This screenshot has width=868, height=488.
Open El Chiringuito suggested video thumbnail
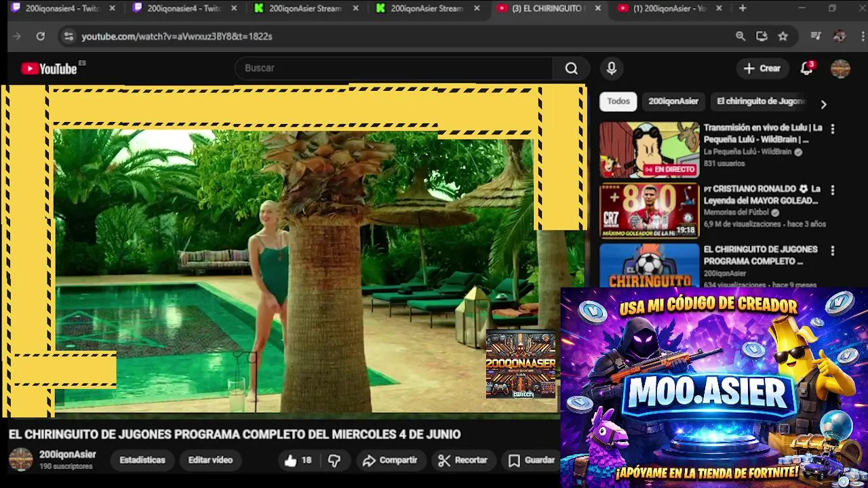point(649,266)
